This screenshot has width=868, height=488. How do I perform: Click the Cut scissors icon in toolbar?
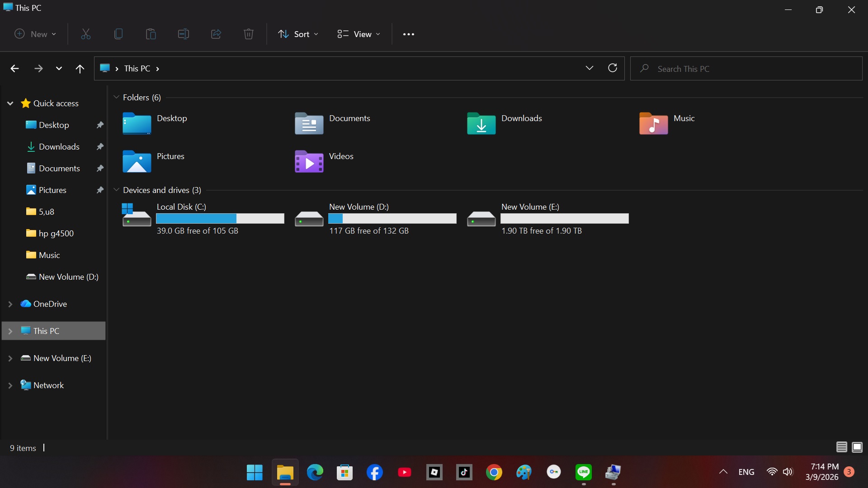pos(86,34)
